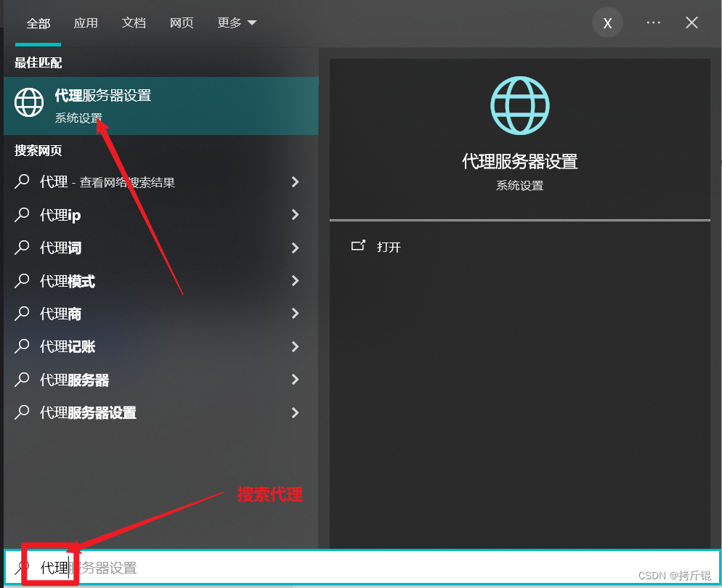Open 代理服务器设置 best match result
Image resolution: width=722 pixels, height=588 pixels.
tap(161, 106)
